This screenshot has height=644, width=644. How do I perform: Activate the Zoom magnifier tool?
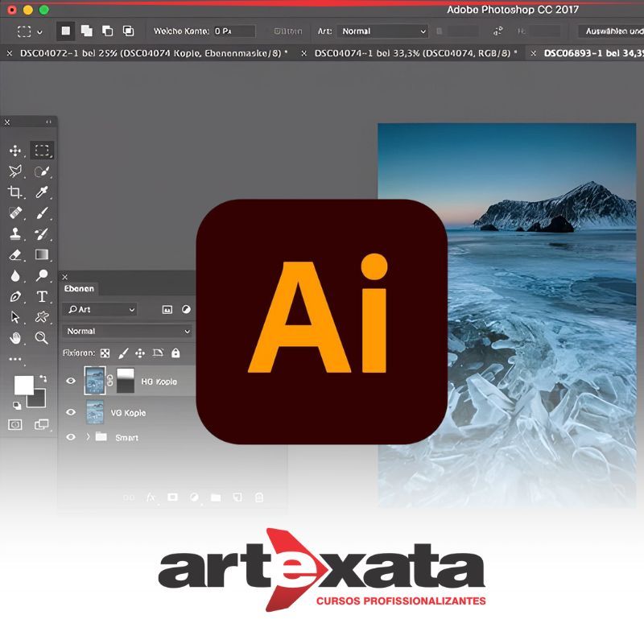[42, 338]
